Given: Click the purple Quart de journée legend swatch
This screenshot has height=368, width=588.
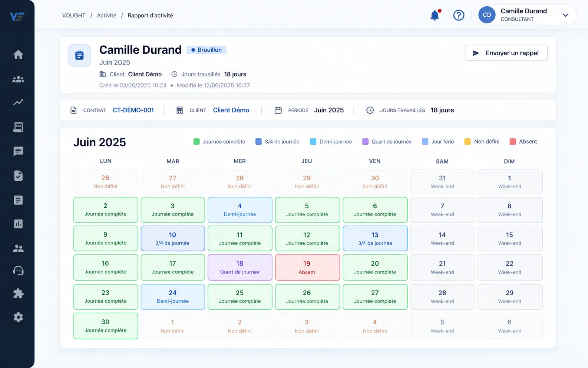Looking at the screenshot, I should pyautogui.click(x=366, y=141).
